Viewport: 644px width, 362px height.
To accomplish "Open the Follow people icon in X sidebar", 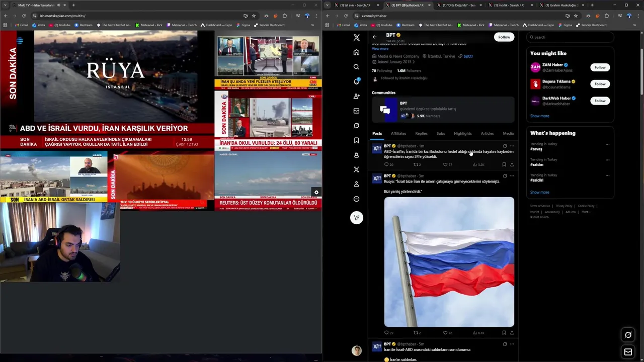I will pyautogui.click(x=356, y=96).
